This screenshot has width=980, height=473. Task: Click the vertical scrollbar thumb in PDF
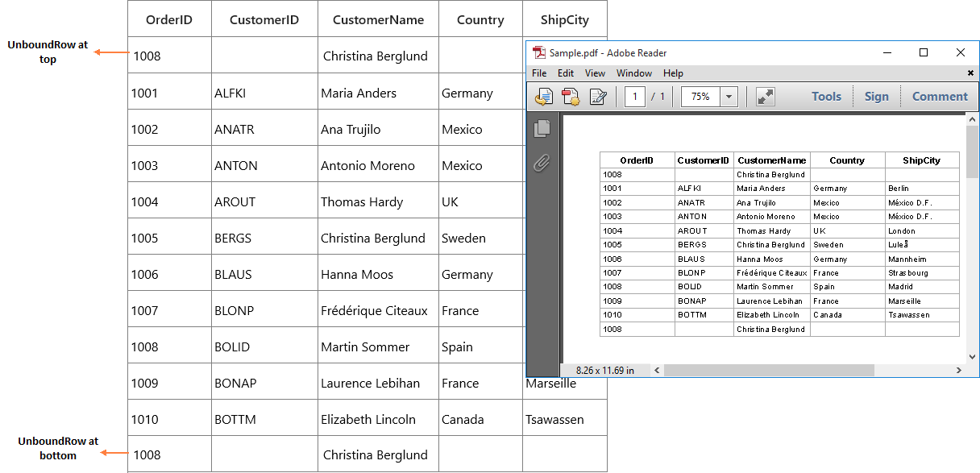(973, 151)
